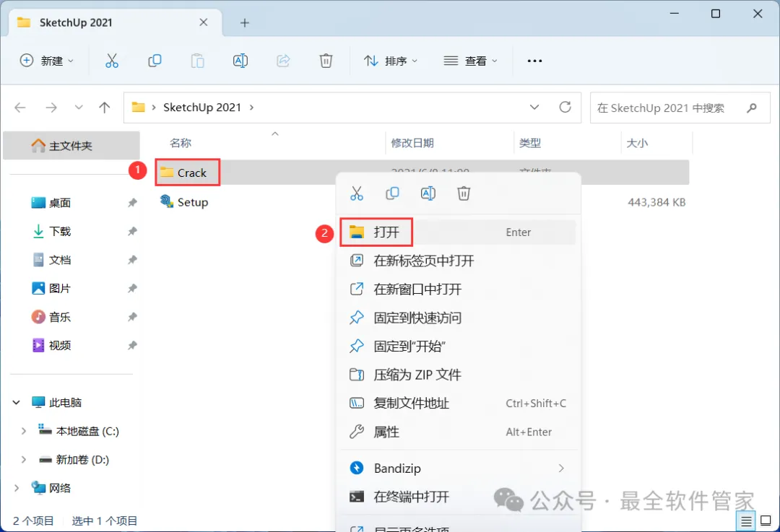
Task: Select the SketchUp 2021 tab
Action: point(116,22)
